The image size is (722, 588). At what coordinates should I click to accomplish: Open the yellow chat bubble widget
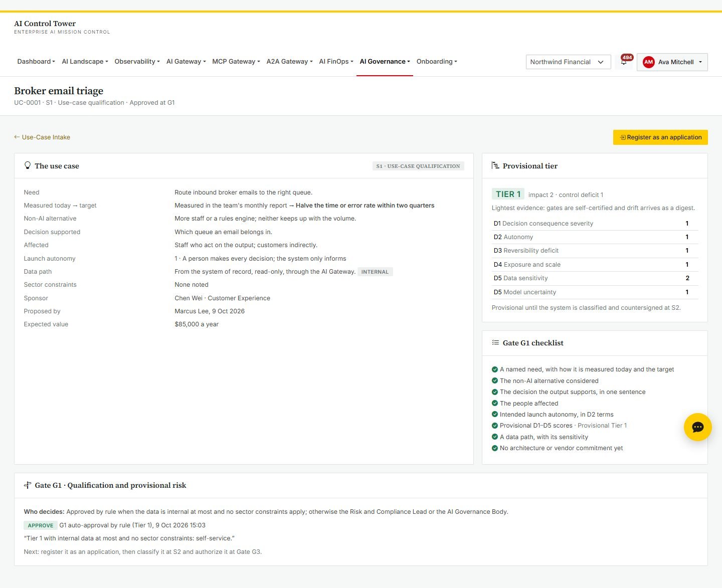pyautogui.click(x=697, y=427)
